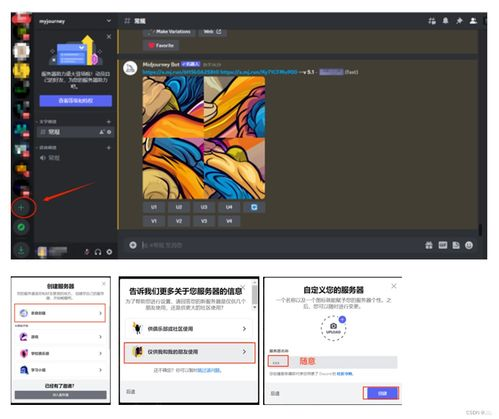Click the add a server plus icon
The width and height of the screenshot is (499, 419).
21,208
